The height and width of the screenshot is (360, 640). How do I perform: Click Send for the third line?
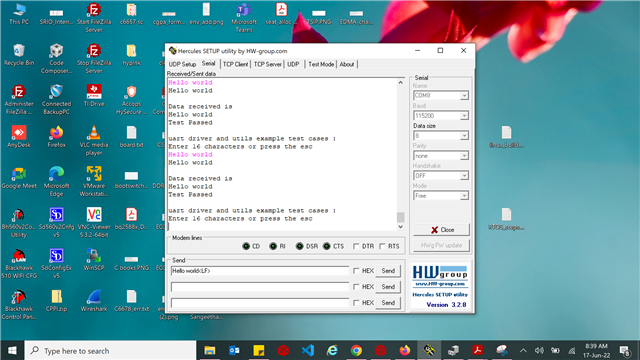click(x=388, y=302)
